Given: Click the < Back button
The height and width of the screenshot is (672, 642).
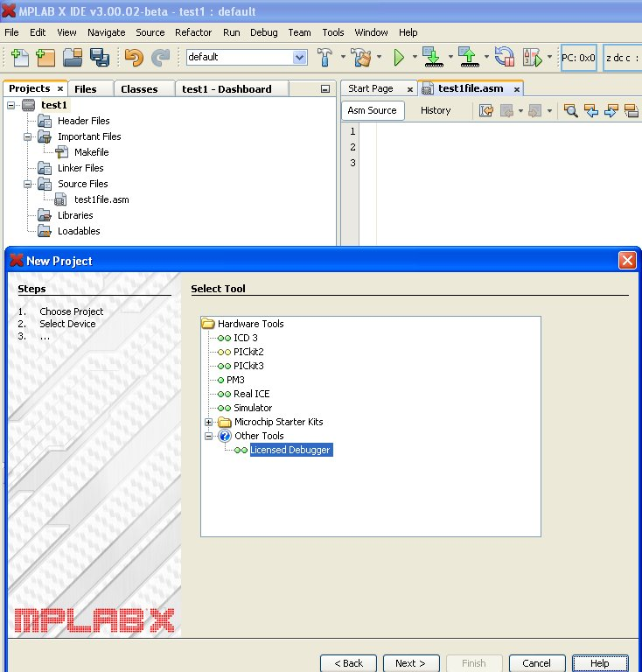Looking at the screenshot, I should tap(349, 663).
